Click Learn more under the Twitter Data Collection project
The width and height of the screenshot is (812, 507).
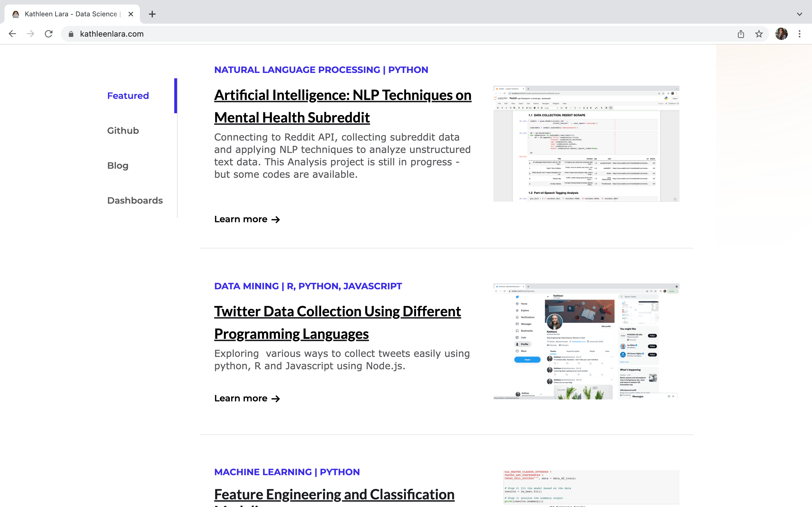click(x=247, y=398)
